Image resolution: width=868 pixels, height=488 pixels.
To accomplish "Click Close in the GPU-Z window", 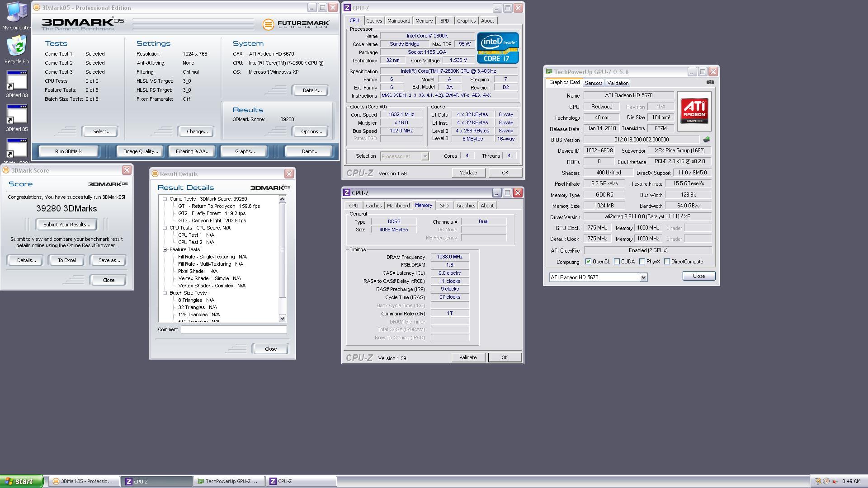I will (698, 276).
